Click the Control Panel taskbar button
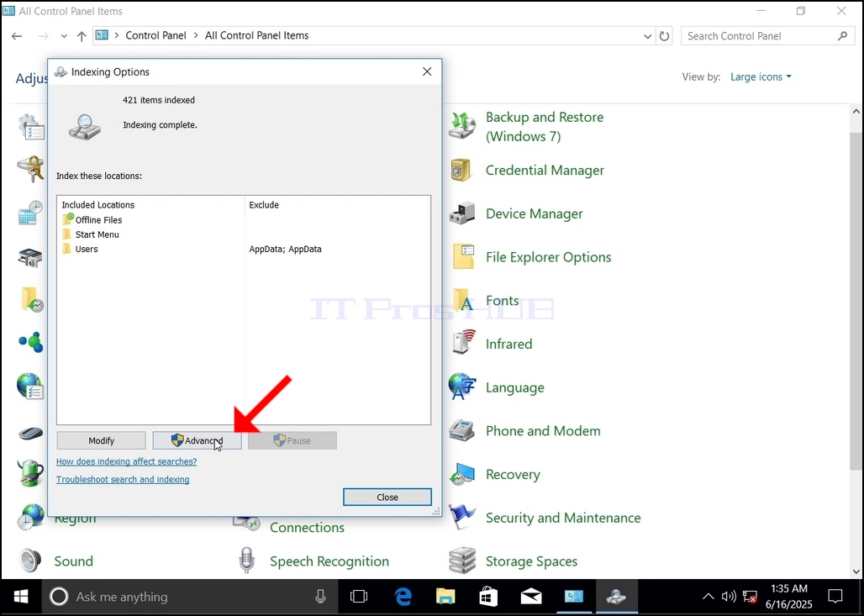The image size is (864, 616). tap(573, 597)
